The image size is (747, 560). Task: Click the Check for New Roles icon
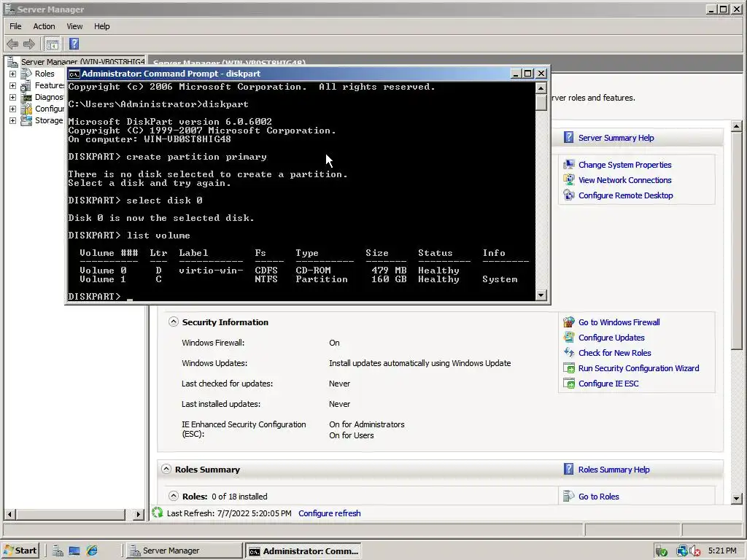click(569, 353)
